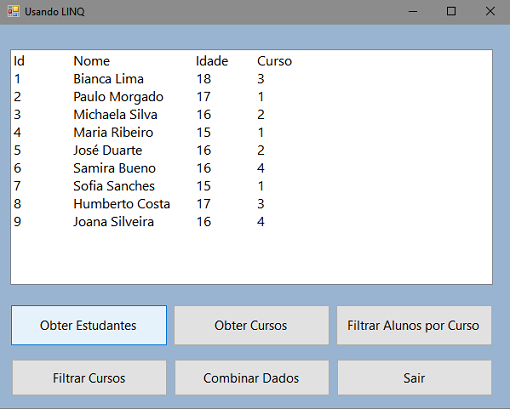The image size is (510, 409).
Task: Load courses with Obter Cursos
Action: coord(251,325)
